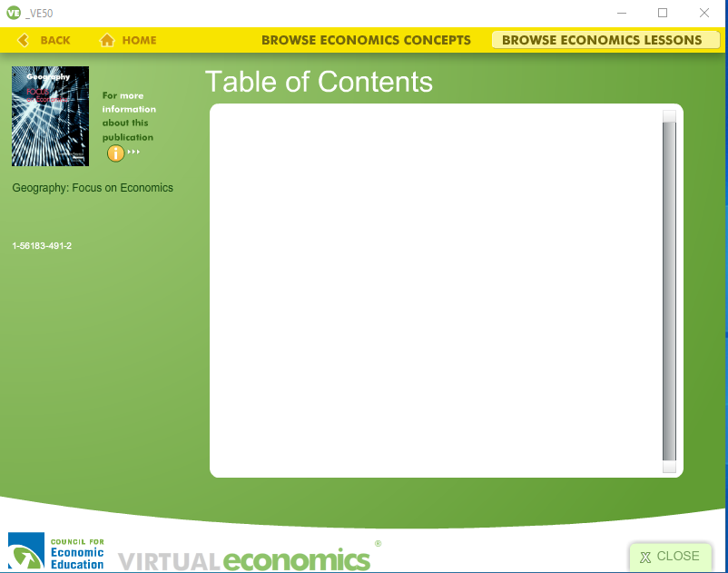The height and width of the screenshot is (573, 728).
Task: Minimize the _VE50 window
Action: 622,13
